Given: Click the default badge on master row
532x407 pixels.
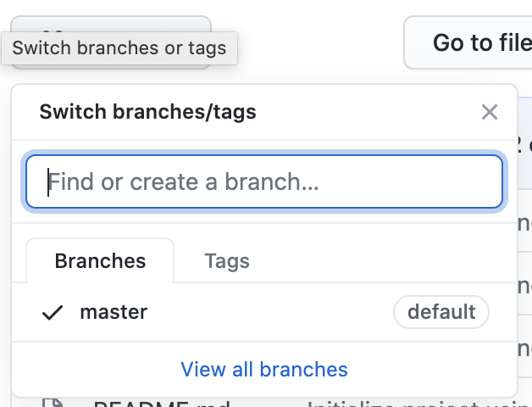Looking at the screenshot, I should point(441,312).
